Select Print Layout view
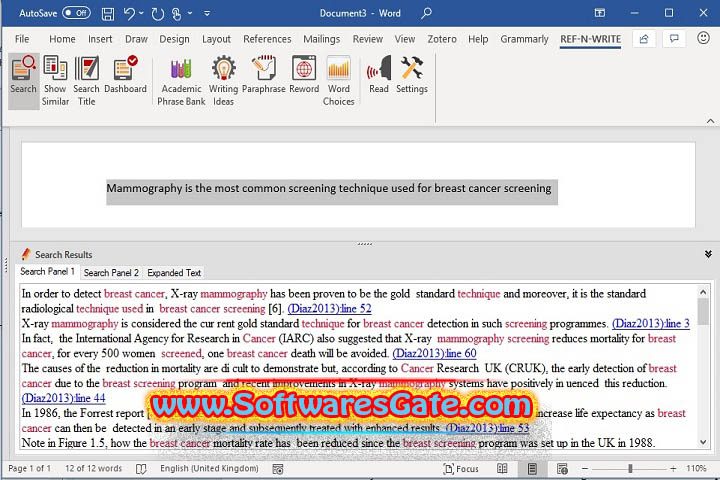This screenshot has height=480, width=720. coord(532,469)
